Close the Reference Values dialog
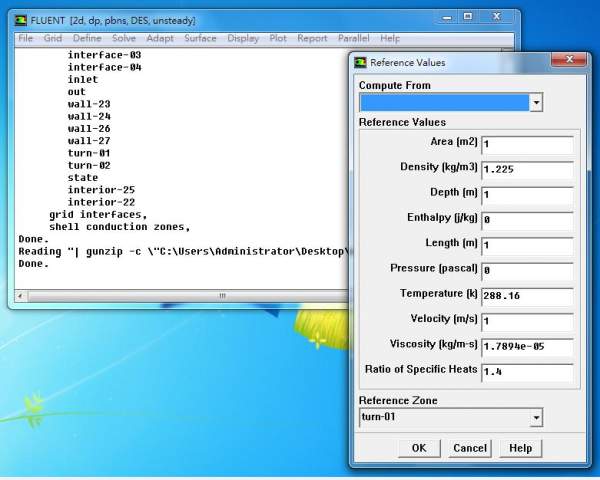Viewport: 600px width, 480px height. [x=569, y=59]
